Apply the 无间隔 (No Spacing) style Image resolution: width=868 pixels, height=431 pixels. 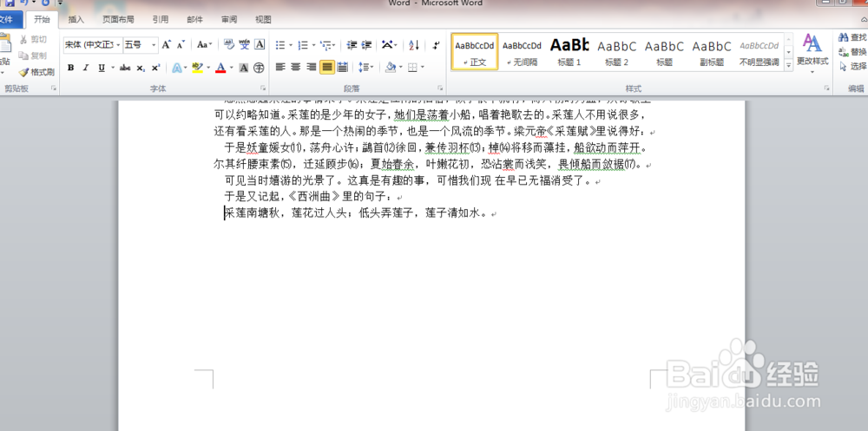[x=522, y=51]
